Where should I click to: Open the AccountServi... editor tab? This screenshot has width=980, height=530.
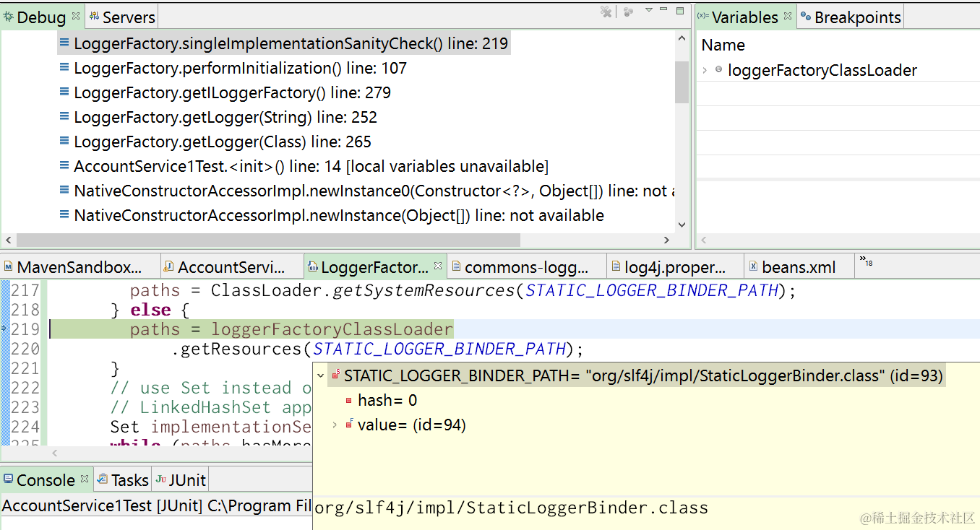click(x=231, y=267)
